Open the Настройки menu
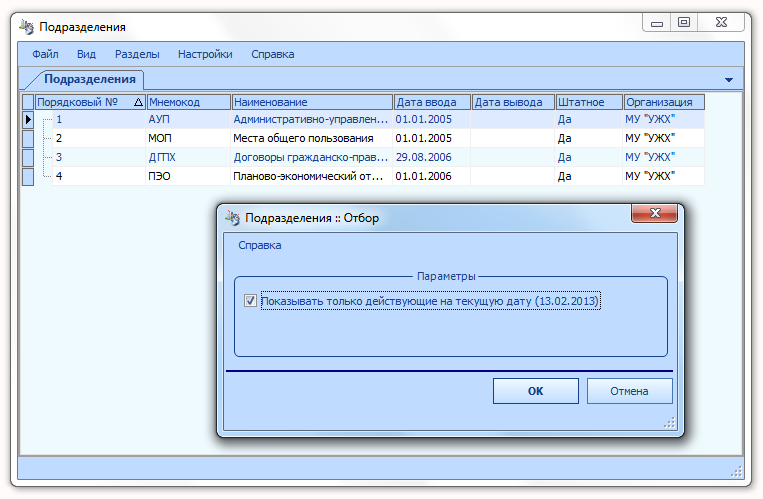The image size is (763, 499). tap(205, 54)
